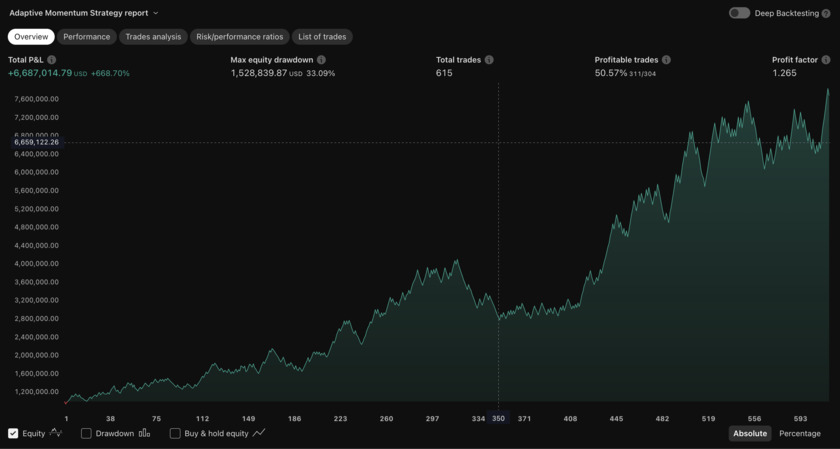Click the Equity line chart icon
This screenshot has height=449, width=840.
(56, 433)
